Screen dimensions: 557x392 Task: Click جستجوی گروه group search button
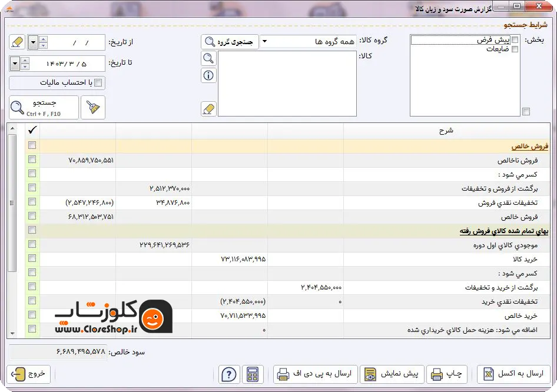point(230,42)
